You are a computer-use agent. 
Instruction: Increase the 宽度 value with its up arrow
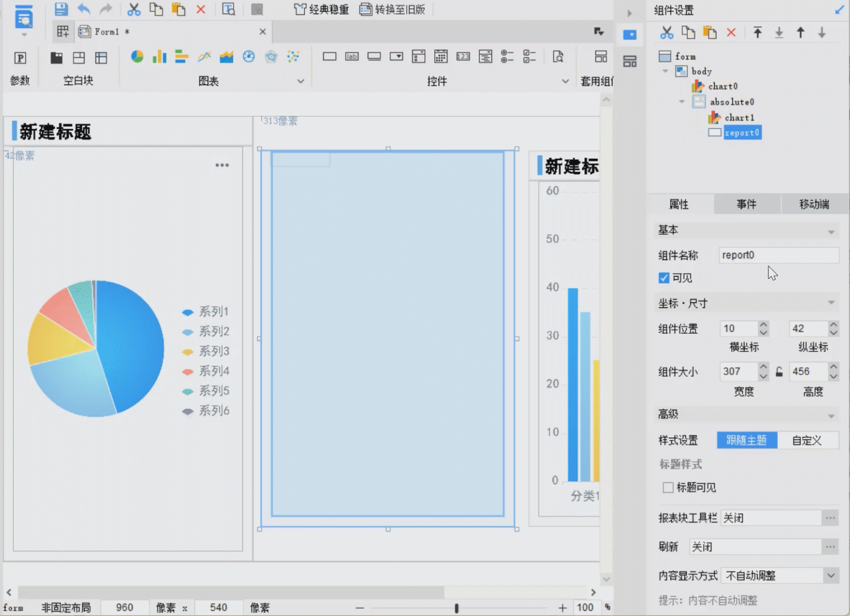click(x=764, y=367)
